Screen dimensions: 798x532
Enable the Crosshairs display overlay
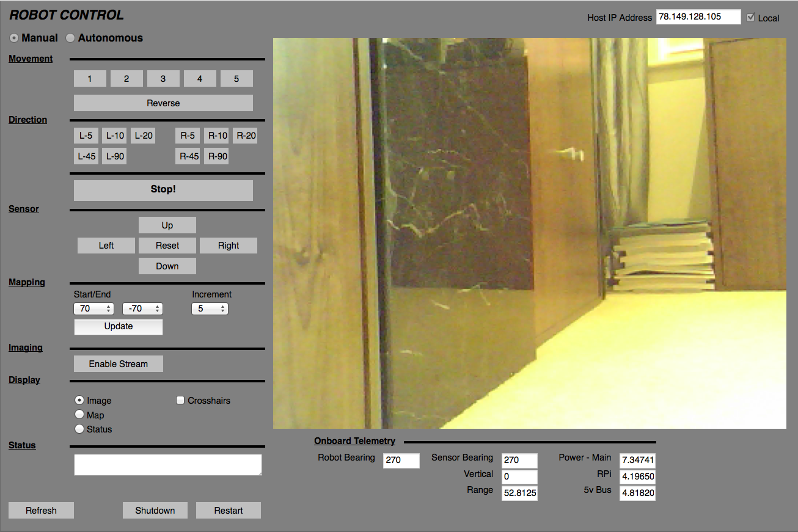pos(180,400)
